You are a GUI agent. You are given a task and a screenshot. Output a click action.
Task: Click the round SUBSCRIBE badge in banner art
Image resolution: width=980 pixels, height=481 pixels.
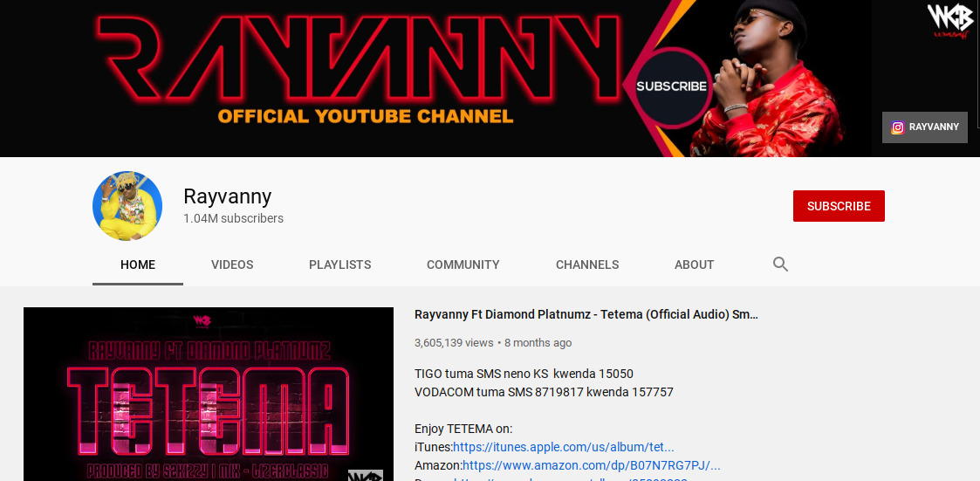pyautogui.click(x=671, y=86)
